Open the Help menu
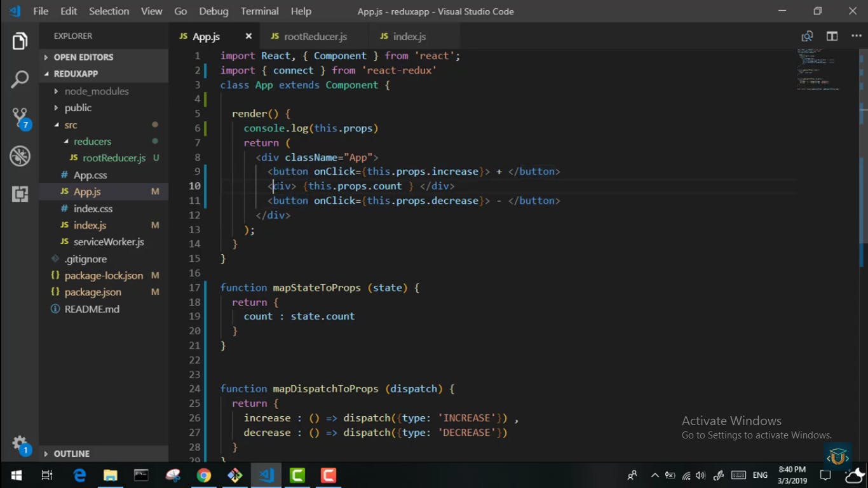Viewport: 868px width, 488px height. tap(301, 11)
